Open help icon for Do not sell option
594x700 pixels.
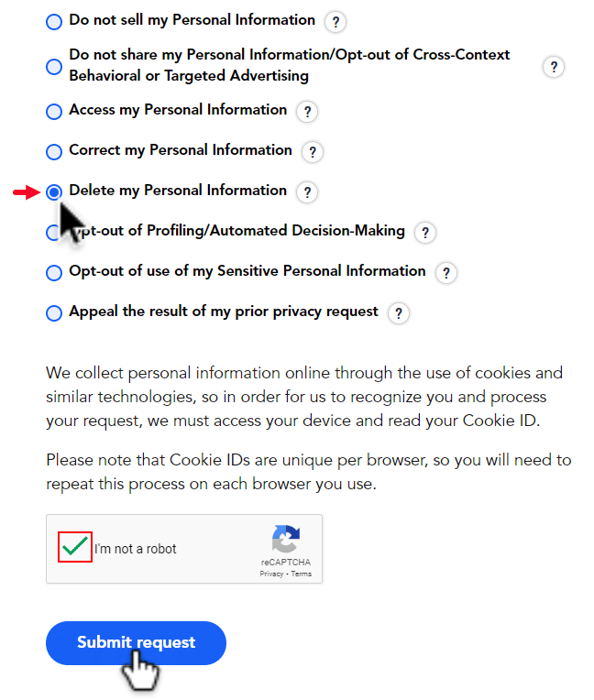(335, 21)
